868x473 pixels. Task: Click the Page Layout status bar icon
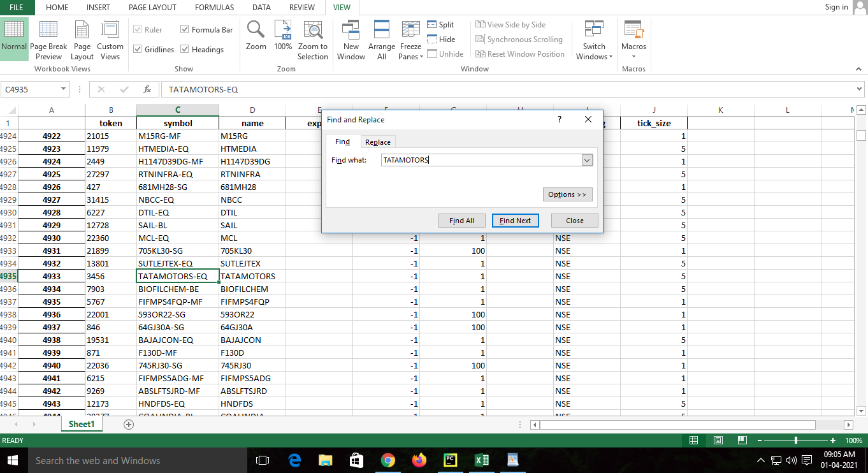718,440
